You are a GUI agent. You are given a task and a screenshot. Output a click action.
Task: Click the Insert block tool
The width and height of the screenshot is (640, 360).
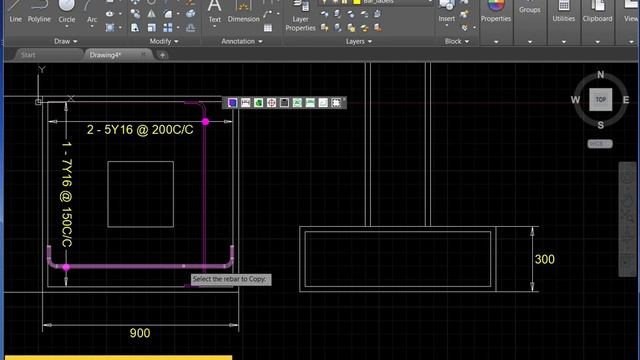[x=447, y=11]
